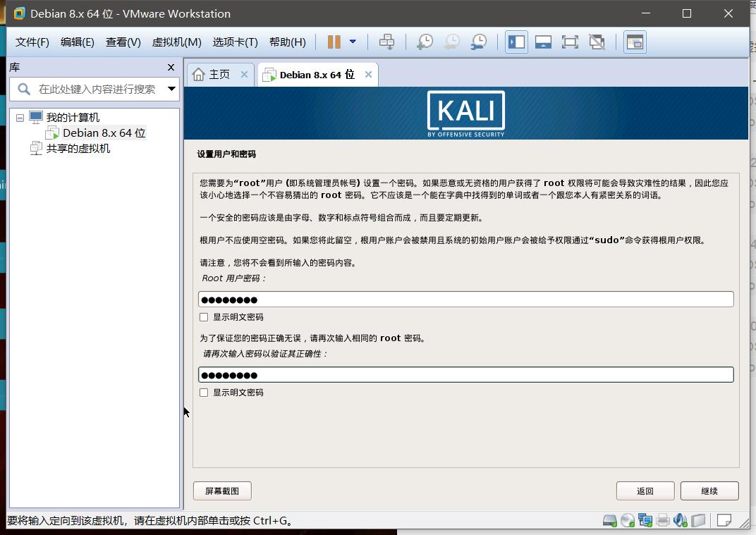Open the snapshot manager icon
Screen dimensions: 756x535
[479, 42]
